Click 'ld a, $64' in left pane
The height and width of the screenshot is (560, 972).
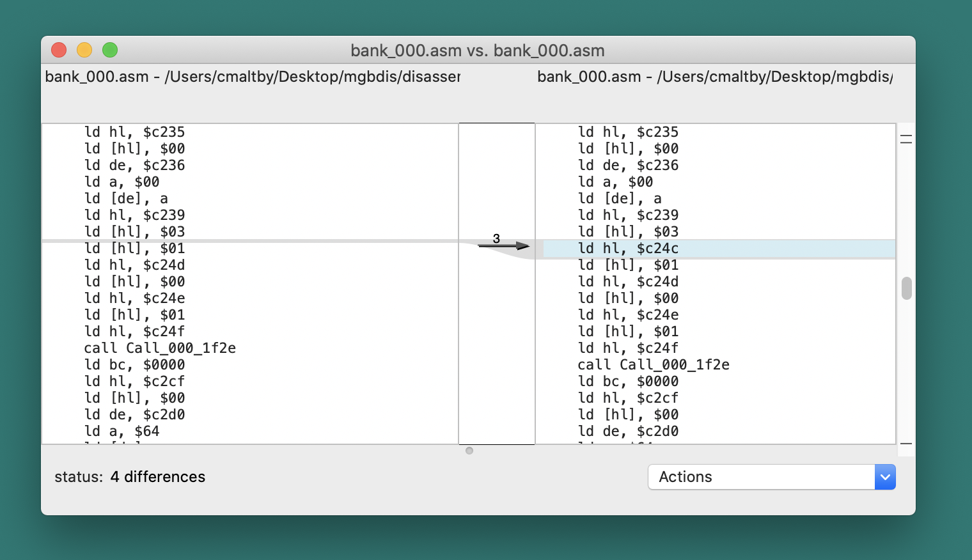pyautogui.click(x=121, y=432)
